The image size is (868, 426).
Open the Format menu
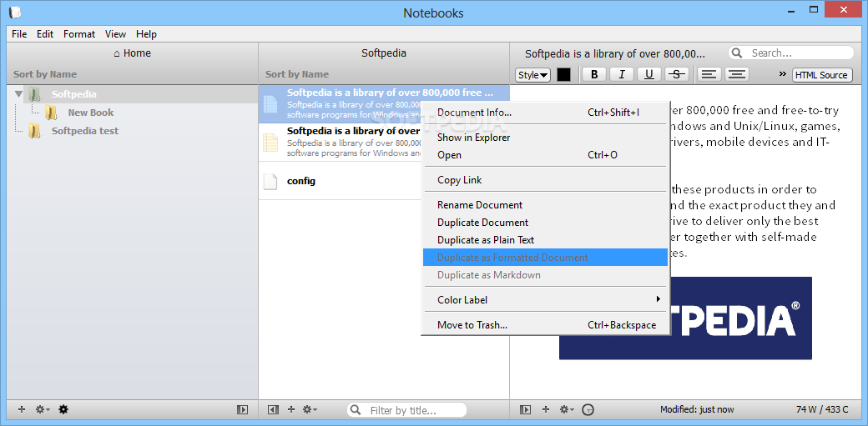click(x=79, y=33)
